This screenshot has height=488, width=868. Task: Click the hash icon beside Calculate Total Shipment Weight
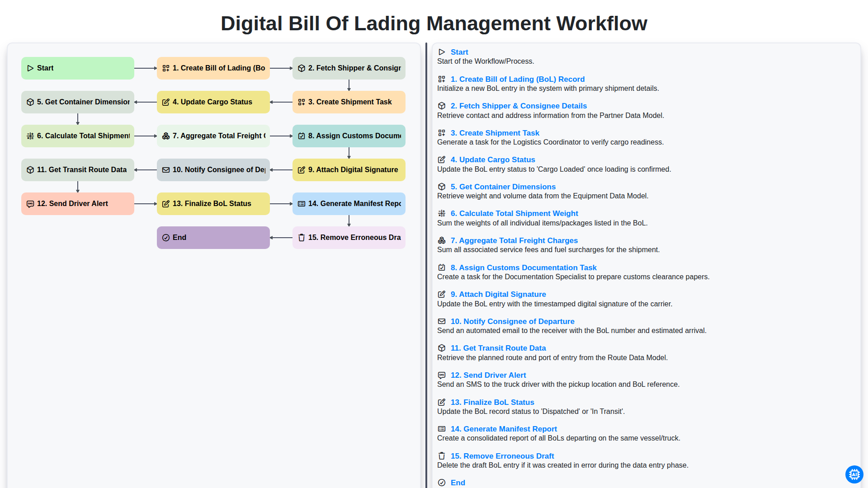coord(442,213)
